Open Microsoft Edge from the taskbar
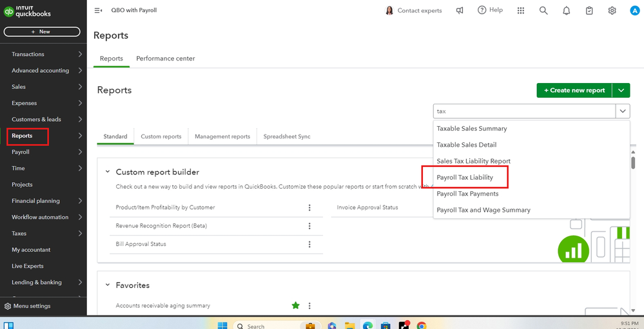The width and height of the screenshot is (644, 329). coord(366,326)
